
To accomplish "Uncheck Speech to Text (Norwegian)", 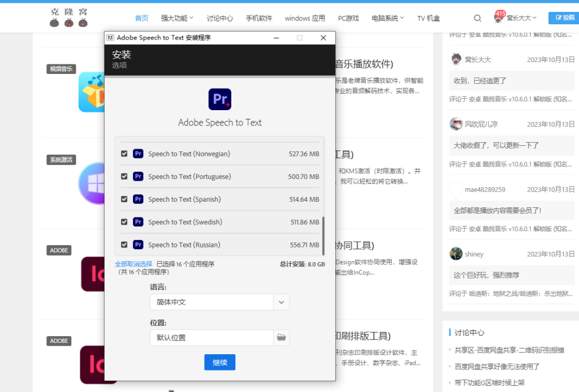I will (124, 154).
